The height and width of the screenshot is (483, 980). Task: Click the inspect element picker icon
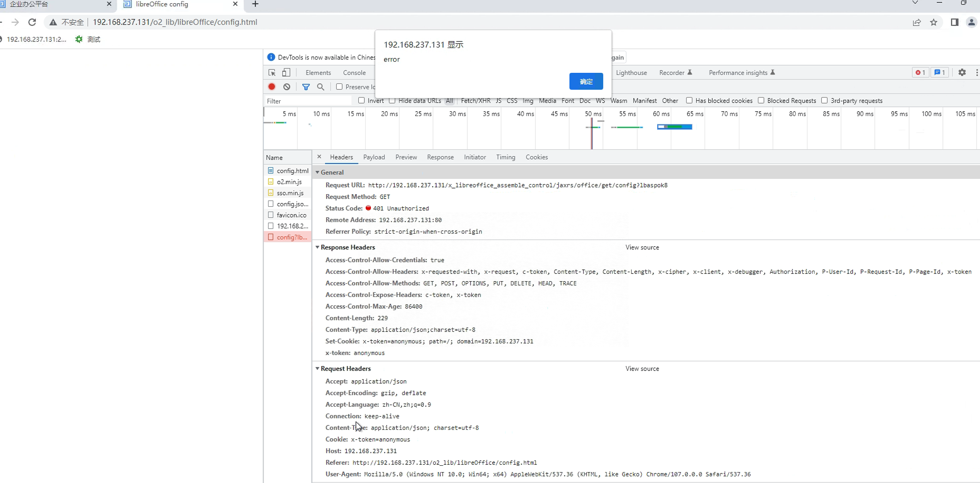pyautogui.click(x=272, y=73)
